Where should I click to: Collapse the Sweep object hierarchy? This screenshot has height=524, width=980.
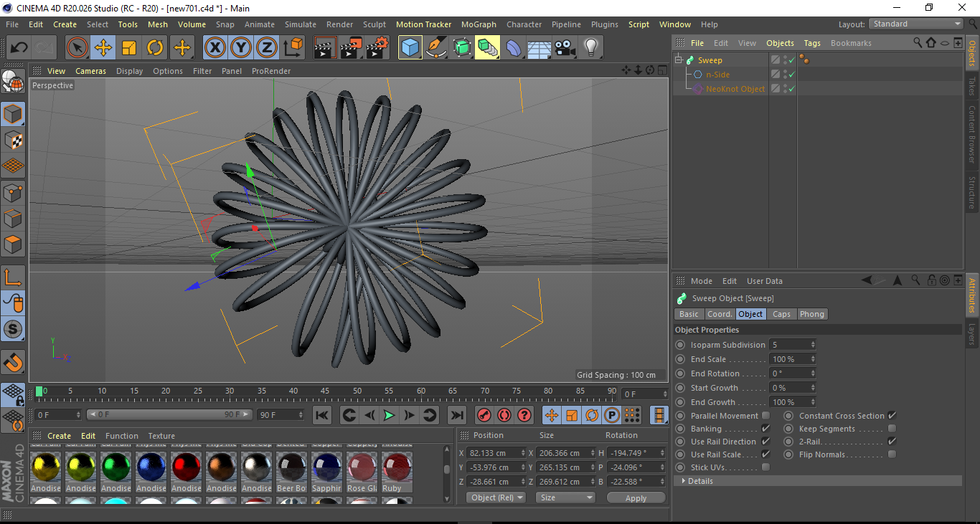pyautogui.click(x=679, y=60)
